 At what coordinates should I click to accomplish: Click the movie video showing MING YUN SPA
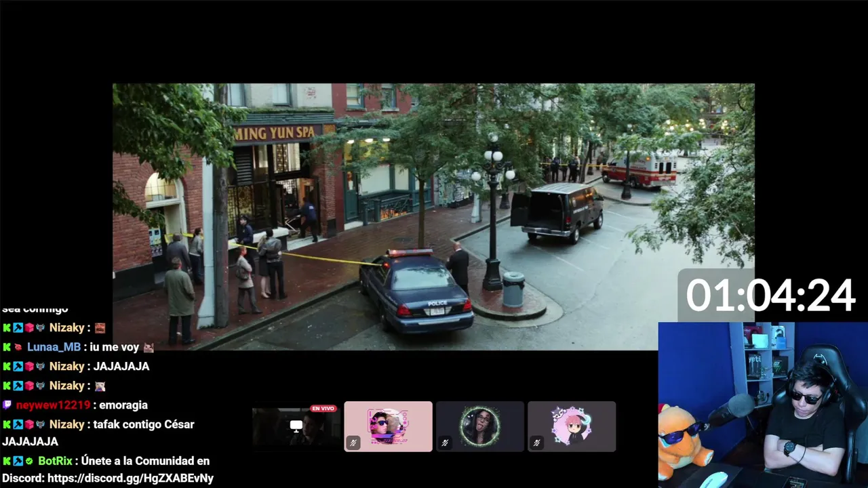433,217
